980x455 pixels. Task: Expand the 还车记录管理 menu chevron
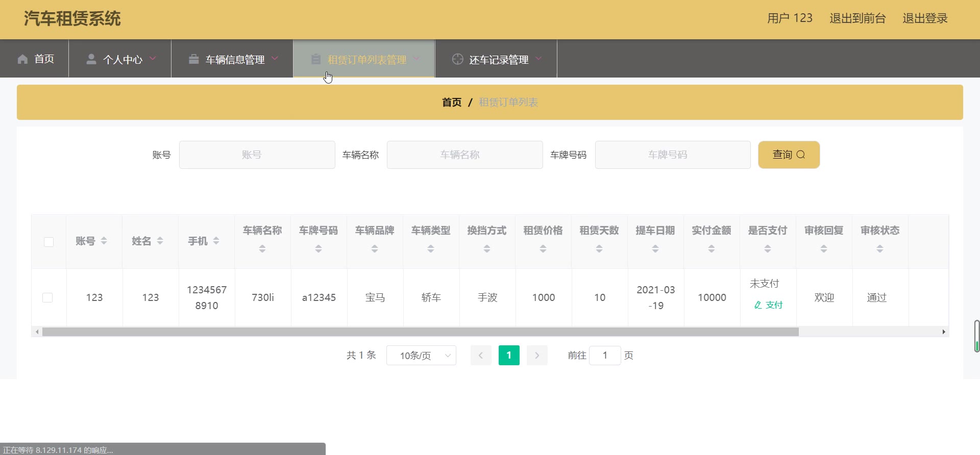(x=538, y=59)
